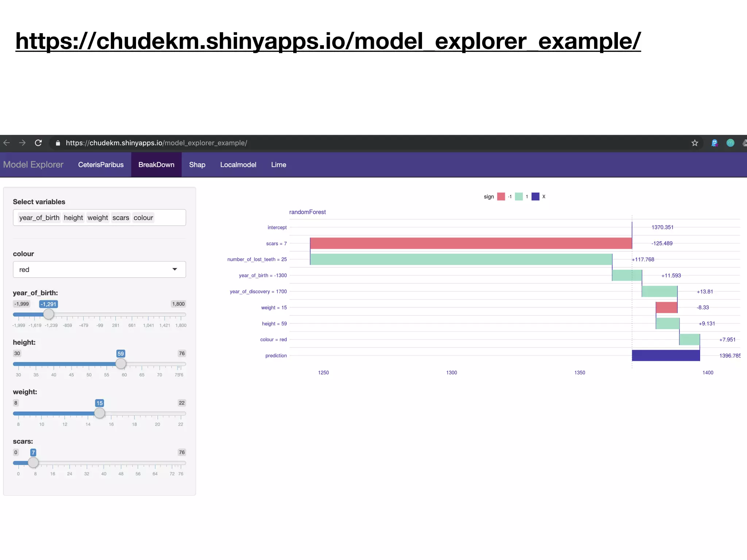The height and width of the screenshot is (560, 747).
Task: Click the purple prediction bar
Action: pyautogui.click(x=666, y=355)
